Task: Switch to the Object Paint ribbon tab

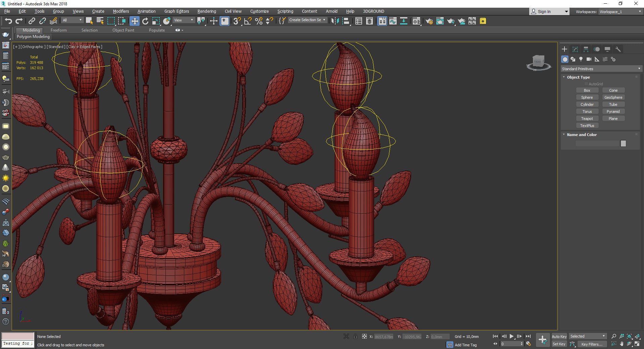Action: pos(123,30)
